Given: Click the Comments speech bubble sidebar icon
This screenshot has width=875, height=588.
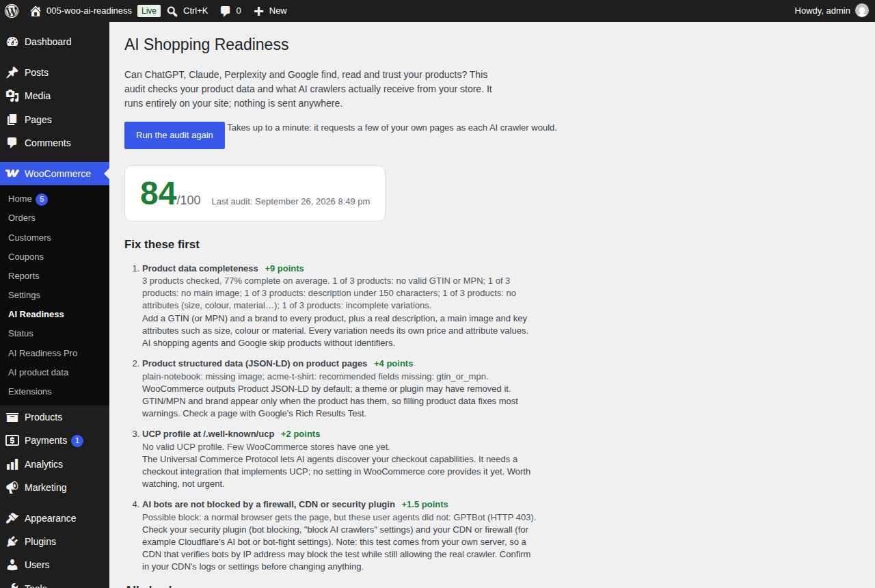Looking at the screenshot, I should (x=12, y=143).
